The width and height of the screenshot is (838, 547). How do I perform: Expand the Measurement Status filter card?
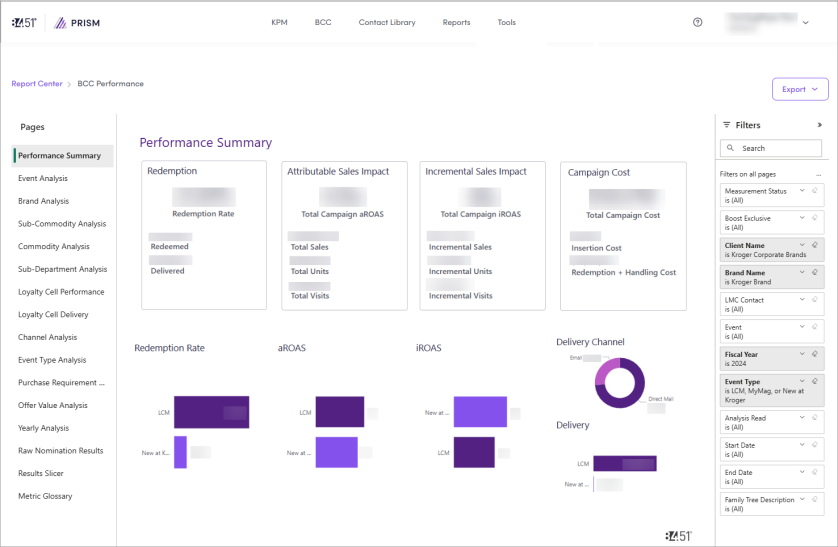click(802, 189)
